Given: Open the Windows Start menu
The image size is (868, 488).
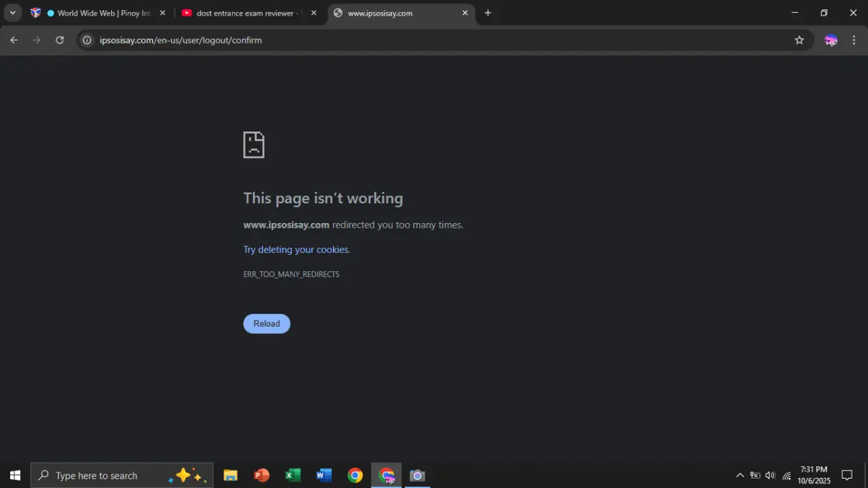Looking at the screenshot, I should 15,475.
